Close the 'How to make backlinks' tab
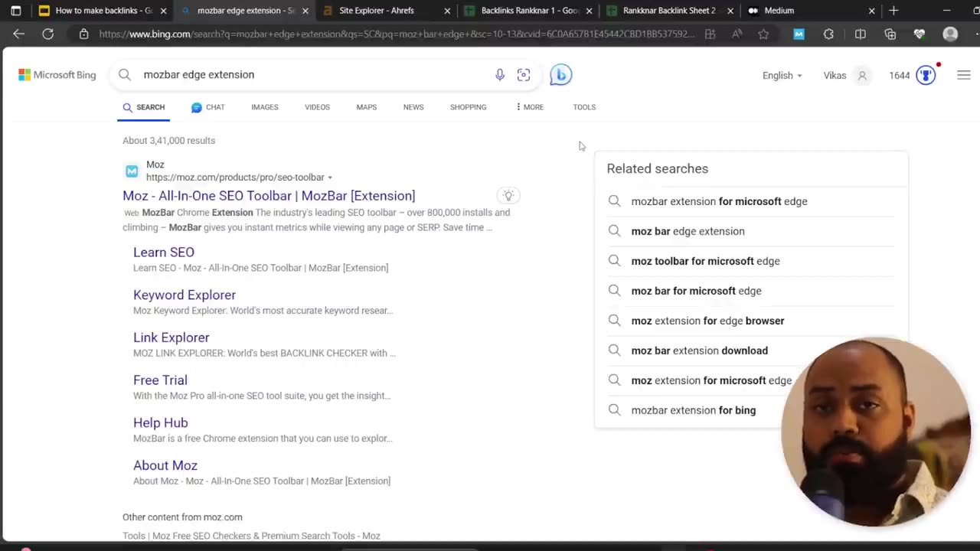The height and width of the screenshot is (551, 980). [163, 11]
